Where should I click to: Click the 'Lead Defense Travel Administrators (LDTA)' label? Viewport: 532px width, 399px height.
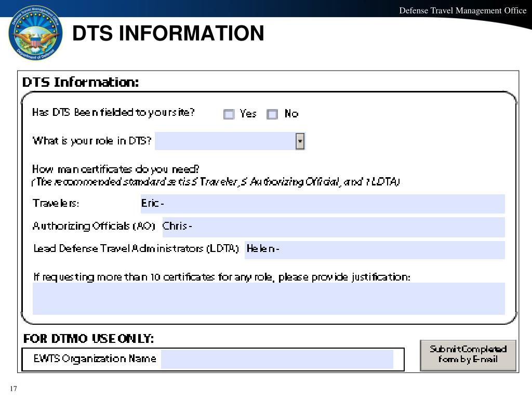point(136,249)
